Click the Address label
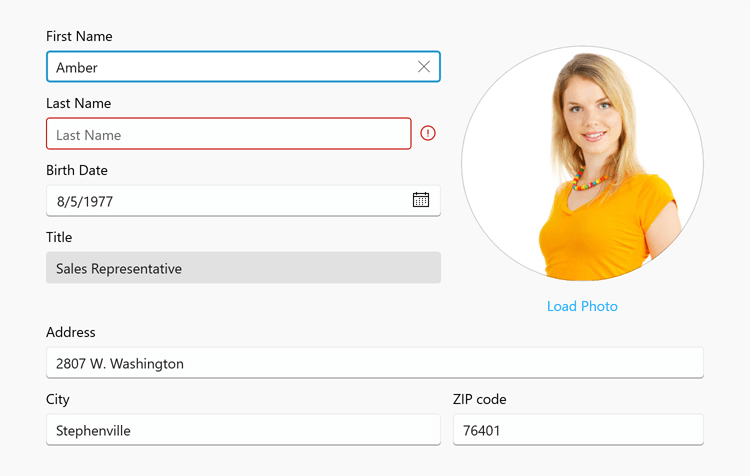750x476 pixels. pyautogui.click(x=71, y=332)
